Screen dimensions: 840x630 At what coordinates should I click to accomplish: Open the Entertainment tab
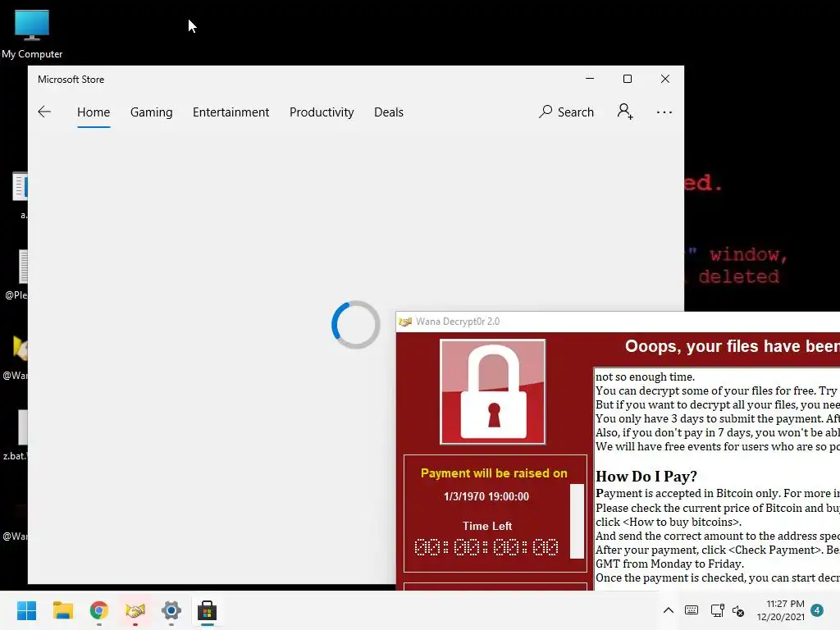[x=231, y=112]
